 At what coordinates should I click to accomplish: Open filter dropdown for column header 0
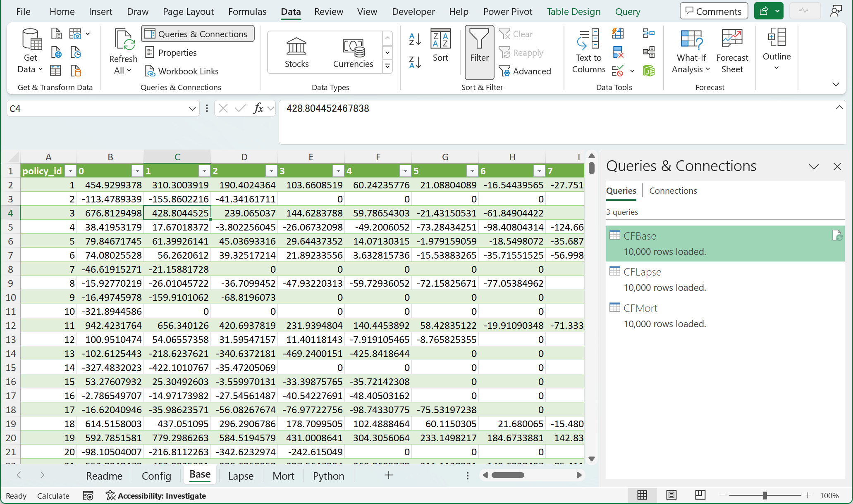(137, 171)
